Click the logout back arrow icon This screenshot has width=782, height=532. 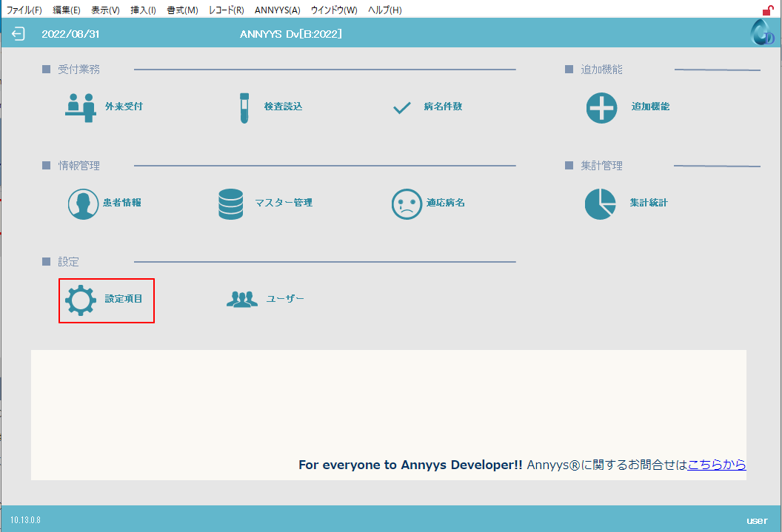pyautogui.click(x=18, y=34)
